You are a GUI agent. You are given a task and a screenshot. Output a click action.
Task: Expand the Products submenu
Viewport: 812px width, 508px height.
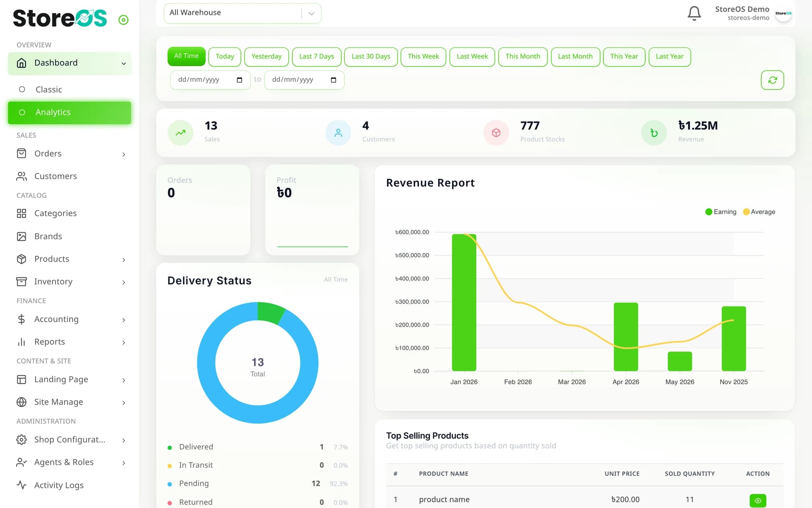click(69, 259)
